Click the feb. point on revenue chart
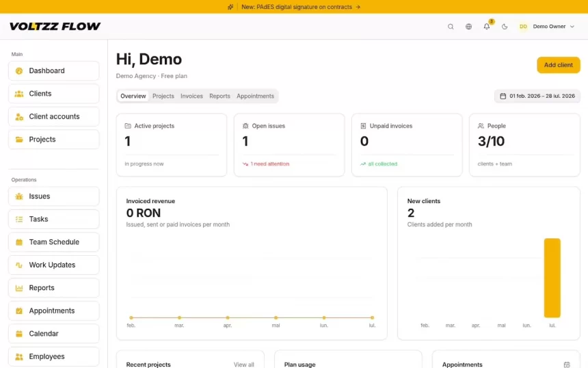This screenshot has width=588, height=368. tap(131, 318)
